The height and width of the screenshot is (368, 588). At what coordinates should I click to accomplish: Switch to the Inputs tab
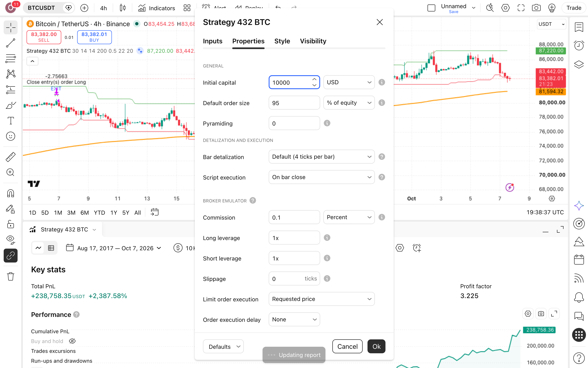click(213, 41)
